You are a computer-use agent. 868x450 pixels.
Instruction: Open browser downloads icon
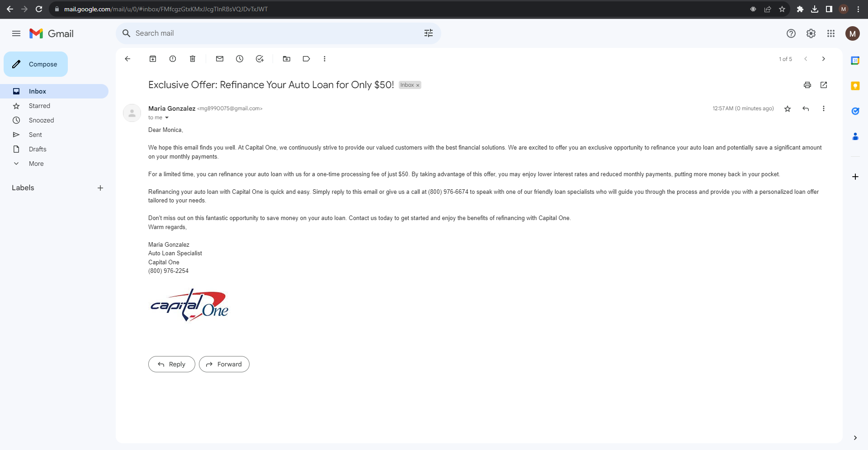click(x=815, y=9)
